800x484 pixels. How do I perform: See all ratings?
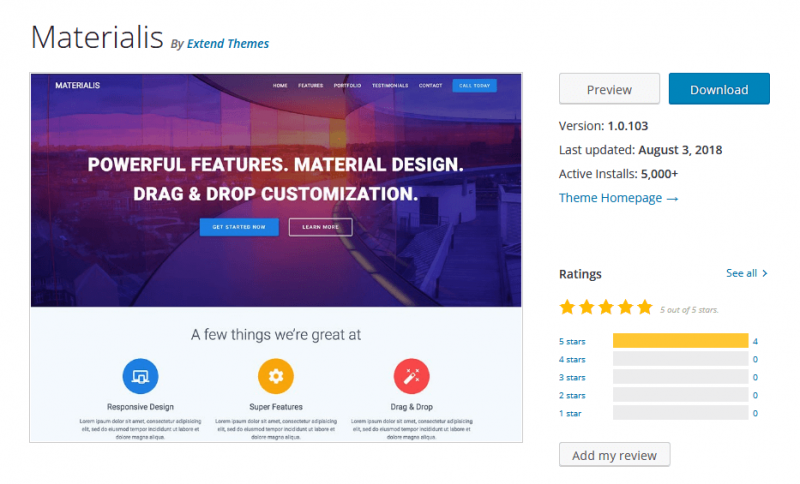[x=746, y=273]
